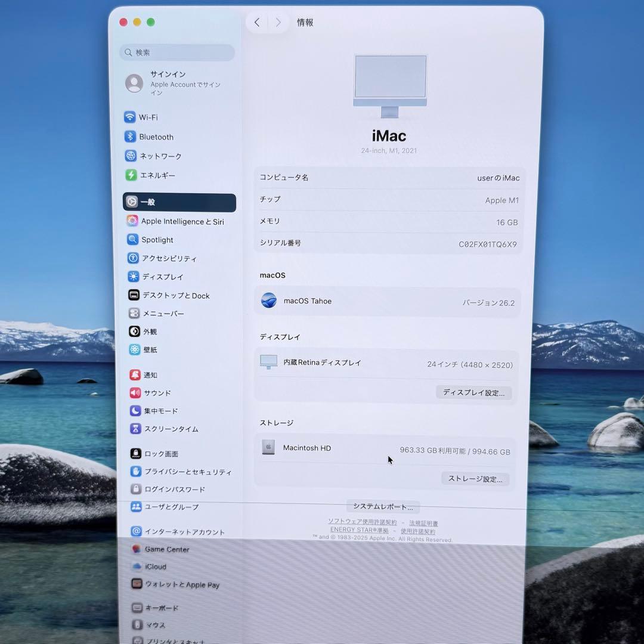Click the 検索 search field
The width and height of the screenshot is (644, 644).
click(x=177, y=52)
